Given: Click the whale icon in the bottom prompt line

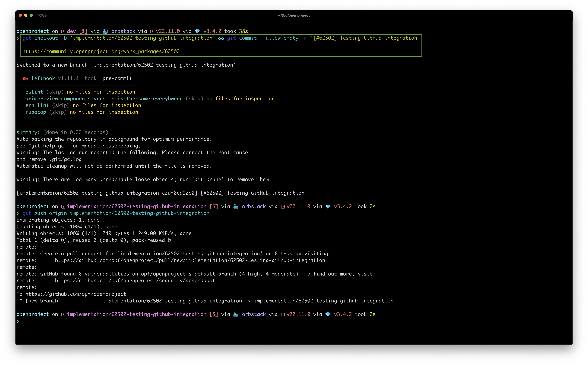Looking at the screenshot, I should [x=236, y=314].
